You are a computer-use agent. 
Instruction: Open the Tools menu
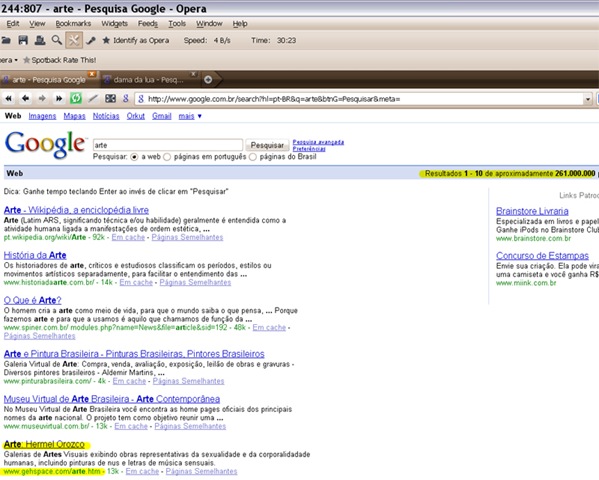177,24
